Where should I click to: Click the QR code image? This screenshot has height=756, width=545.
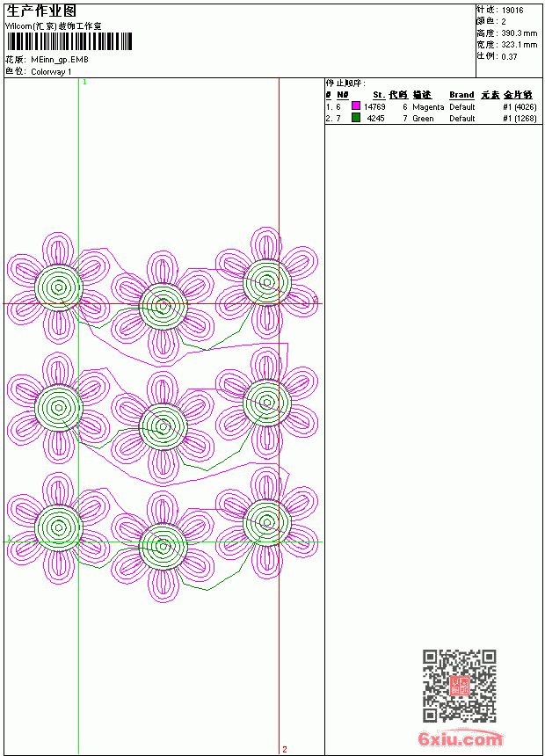click(x=460, y=686)
